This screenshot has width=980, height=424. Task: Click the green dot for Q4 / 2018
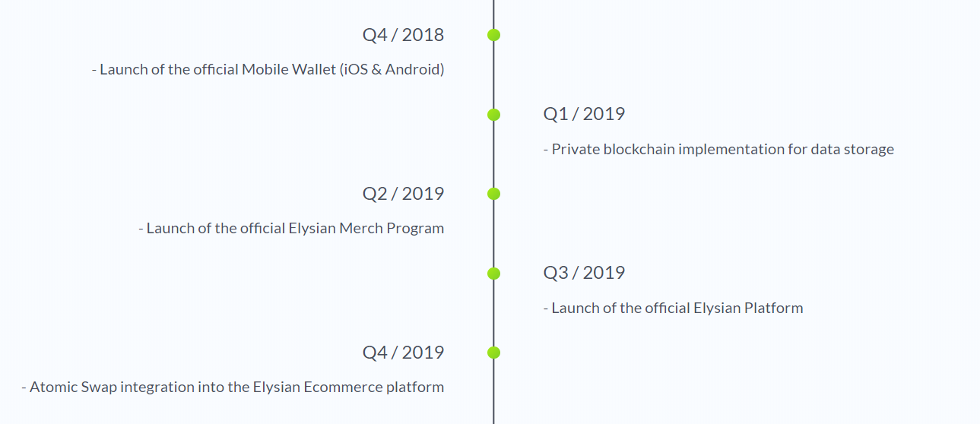tap(493, 35)
